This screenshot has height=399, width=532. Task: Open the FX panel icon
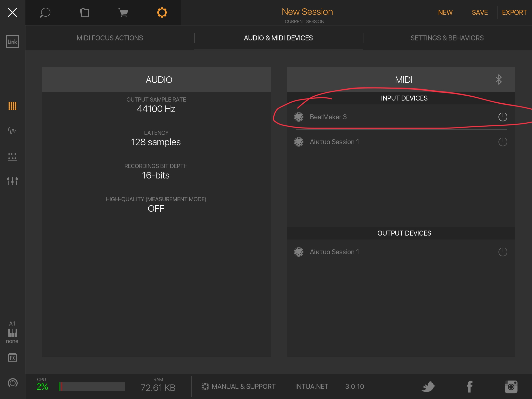point(12,358)
